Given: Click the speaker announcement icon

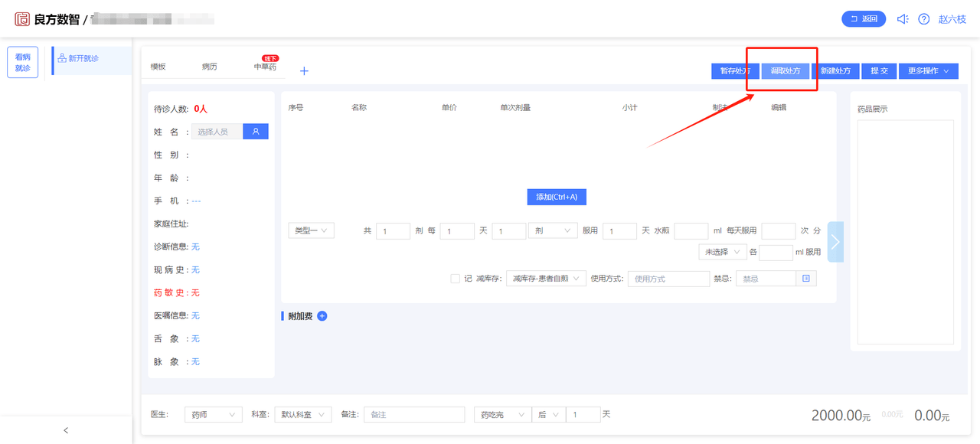Looking at the screenshot, I should [x=903, y=19].
